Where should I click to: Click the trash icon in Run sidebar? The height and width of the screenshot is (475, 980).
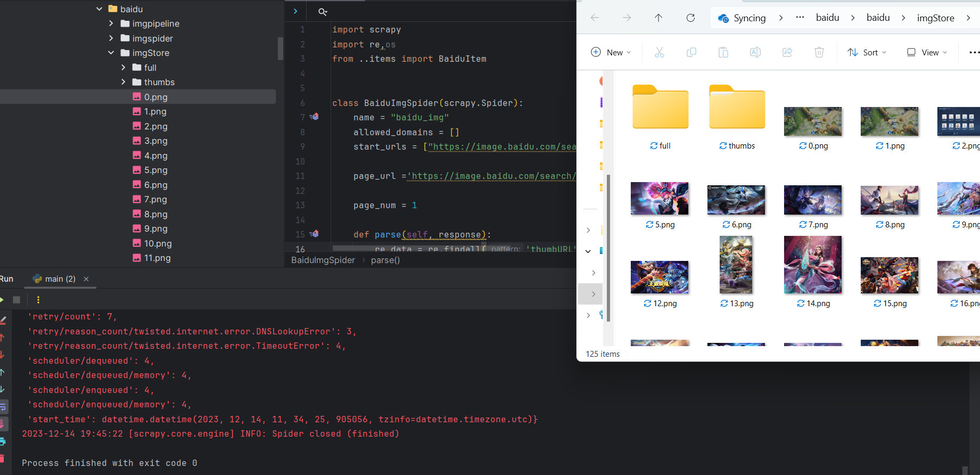click(2, 458)
